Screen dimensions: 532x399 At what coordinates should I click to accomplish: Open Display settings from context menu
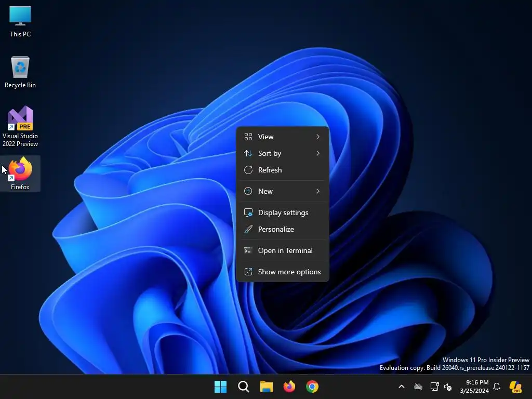pos(282,212)
